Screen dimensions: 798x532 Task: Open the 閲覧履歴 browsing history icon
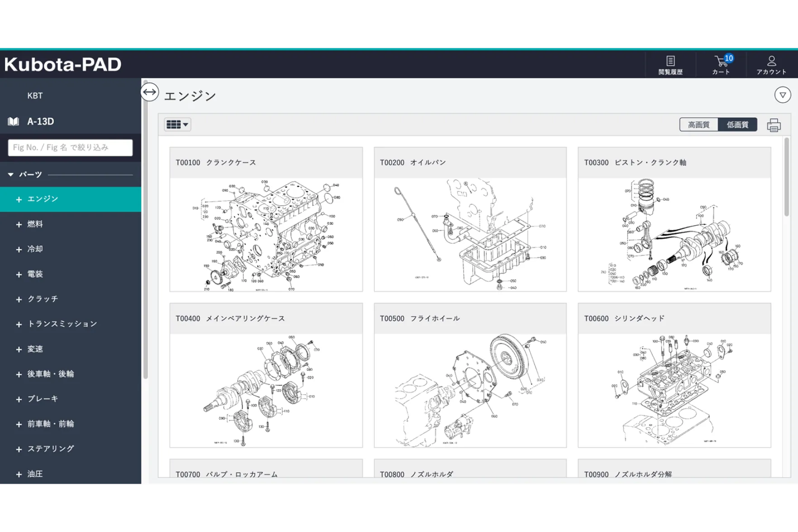670,64
